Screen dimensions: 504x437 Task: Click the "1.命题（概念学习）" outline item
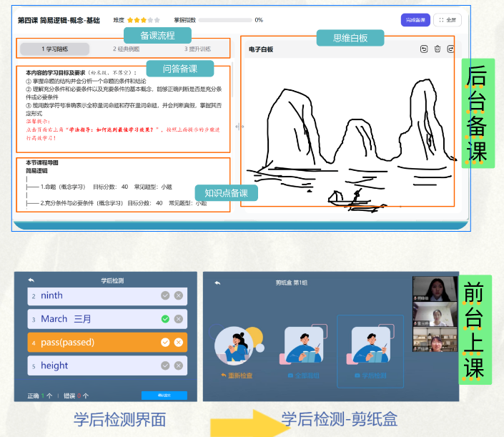[63, 187]
